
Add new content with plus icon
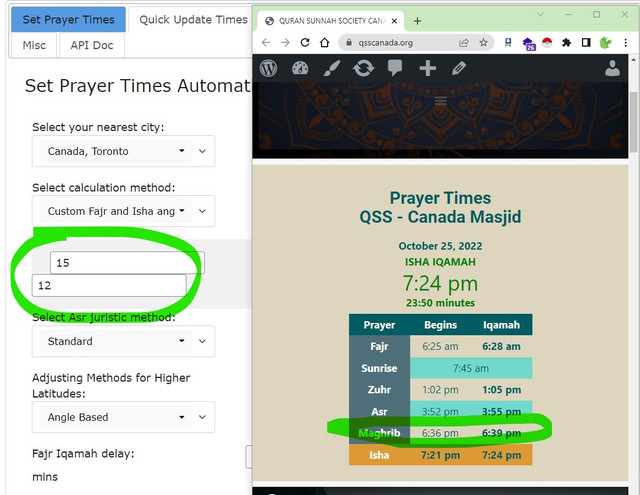tap(427, 68)
